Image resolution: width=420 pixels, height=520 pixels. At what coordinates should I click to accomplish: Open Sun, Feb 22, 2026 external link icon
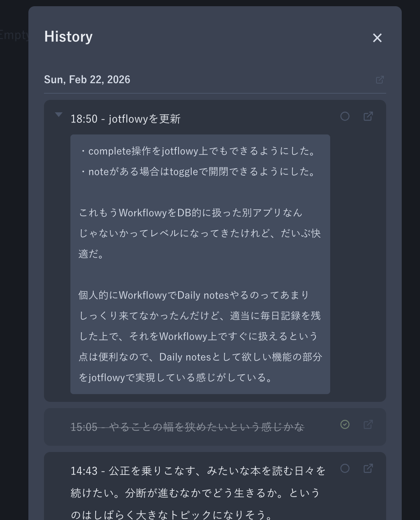380,80
